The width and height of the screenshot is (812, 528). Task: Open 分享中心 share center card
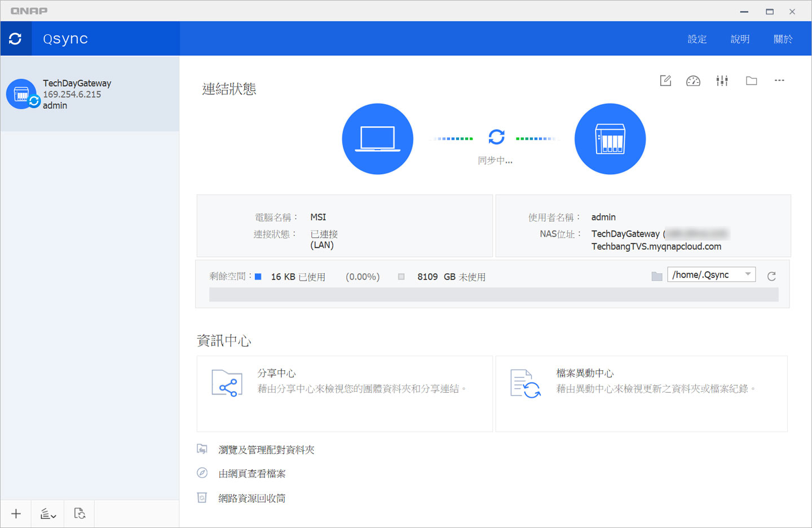pos(345,393)
